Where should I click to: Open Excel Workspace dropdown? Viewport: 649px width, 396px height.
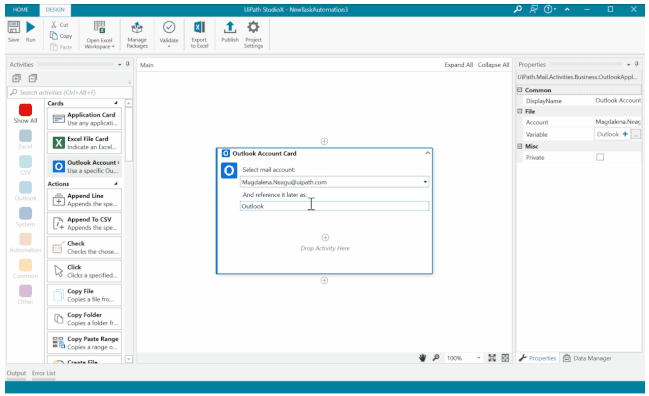[99, 35]
